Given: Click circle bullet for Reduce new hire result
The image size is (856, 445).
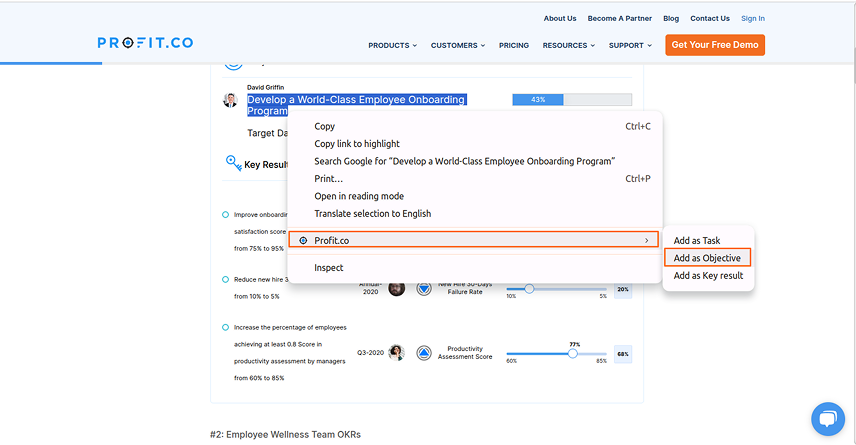Looking at the screenshot, I should (225, 280).
